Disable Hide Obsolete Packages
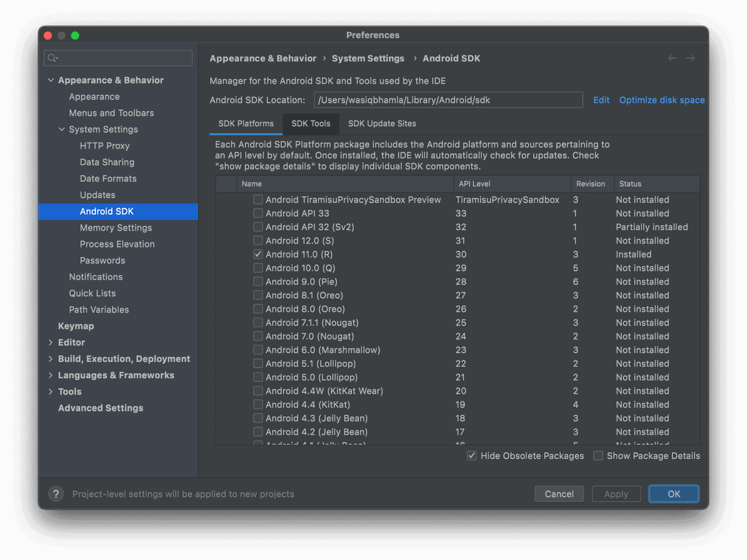Viewport: 747px width, 560px height. tap(472, 456)
